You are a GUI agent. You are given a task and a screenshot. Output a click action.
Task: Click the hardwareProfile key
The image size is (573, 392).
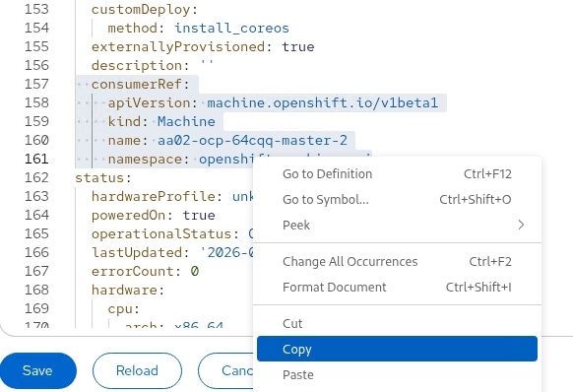click(153, 196)
